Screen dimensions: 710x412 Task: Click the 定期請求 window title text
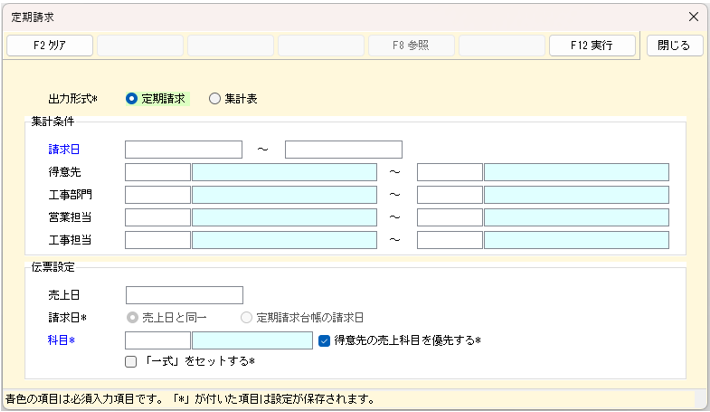coord(33,17)
